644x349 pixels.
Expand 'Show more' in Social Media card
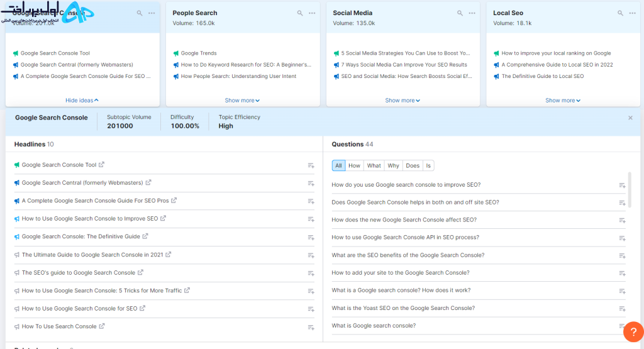point(402,100)
